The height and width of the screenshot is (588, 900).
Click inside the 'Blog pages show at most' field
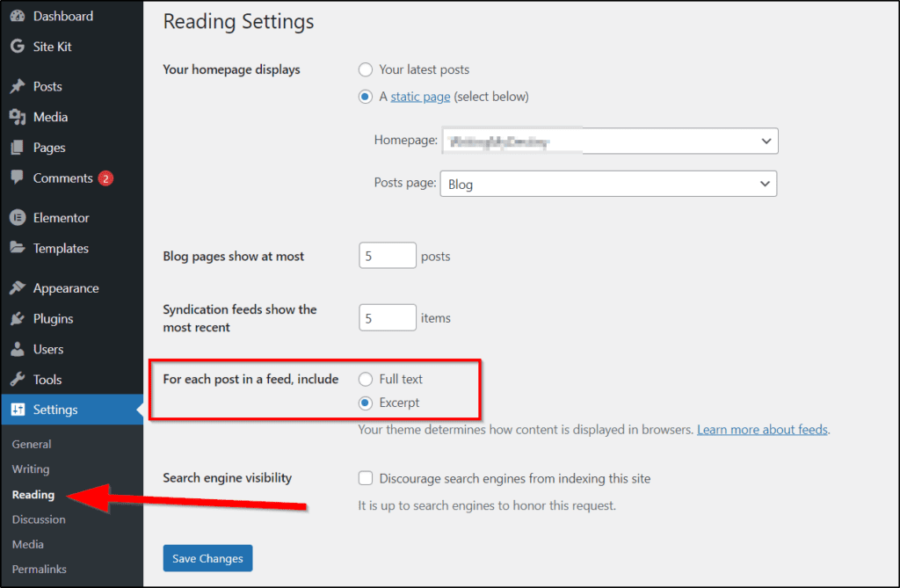(387, 255)
